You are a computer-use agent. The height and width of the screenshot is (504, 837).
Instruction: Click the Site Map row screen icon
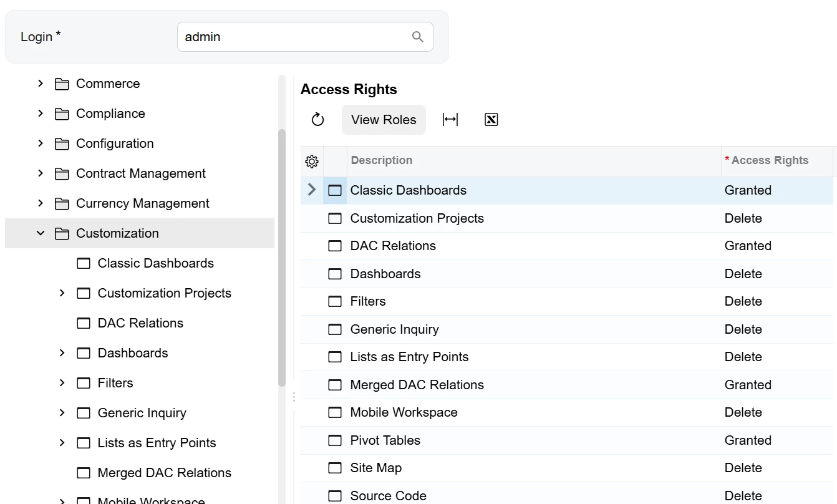[335, 468]
